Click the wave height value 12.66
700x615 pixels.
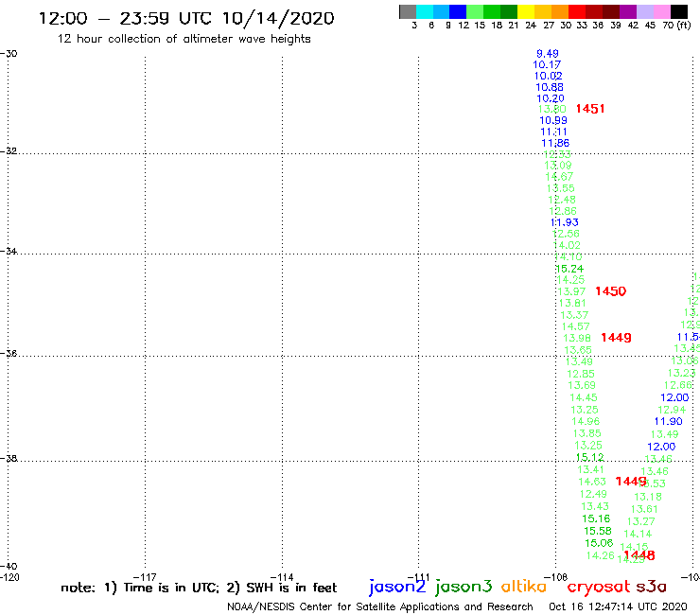tap(678, 385)
